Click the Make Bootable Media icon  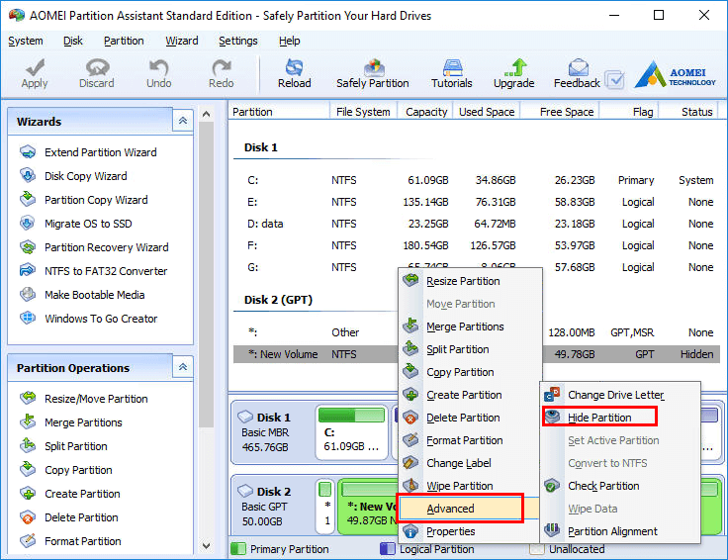(x=28, y=295)
